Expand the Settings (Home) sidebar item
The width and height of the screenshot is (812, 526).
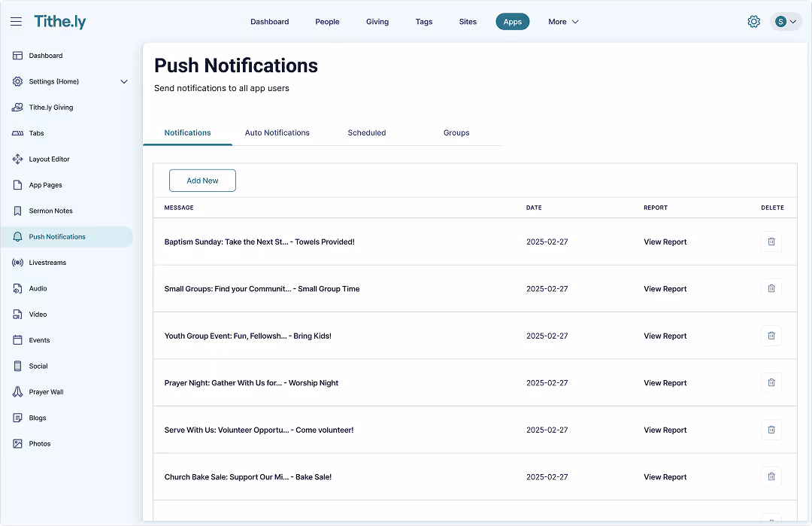123,81
